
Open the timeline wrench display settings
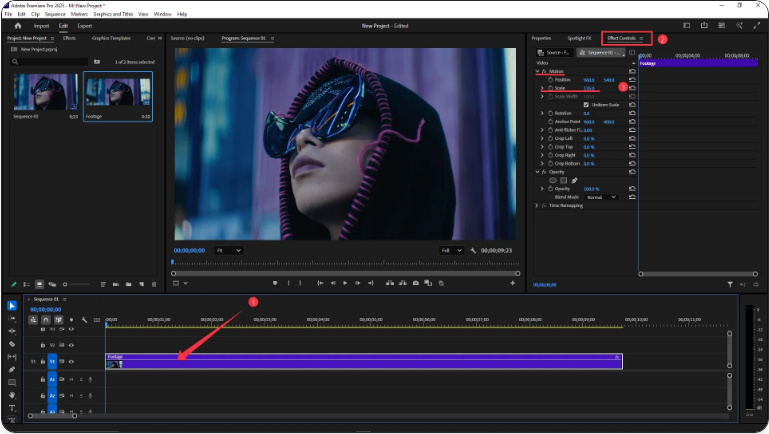[x=84, y=320]
